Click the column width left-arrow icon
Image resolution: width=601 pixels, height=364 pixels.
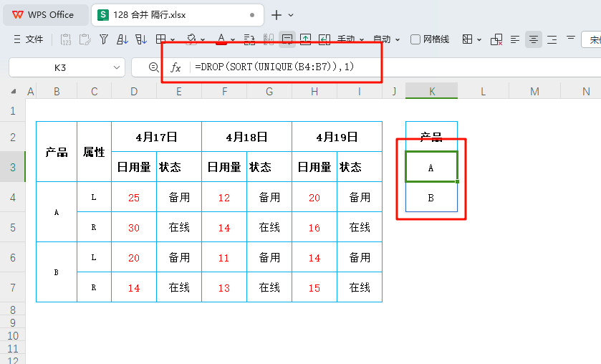(324, 39)
